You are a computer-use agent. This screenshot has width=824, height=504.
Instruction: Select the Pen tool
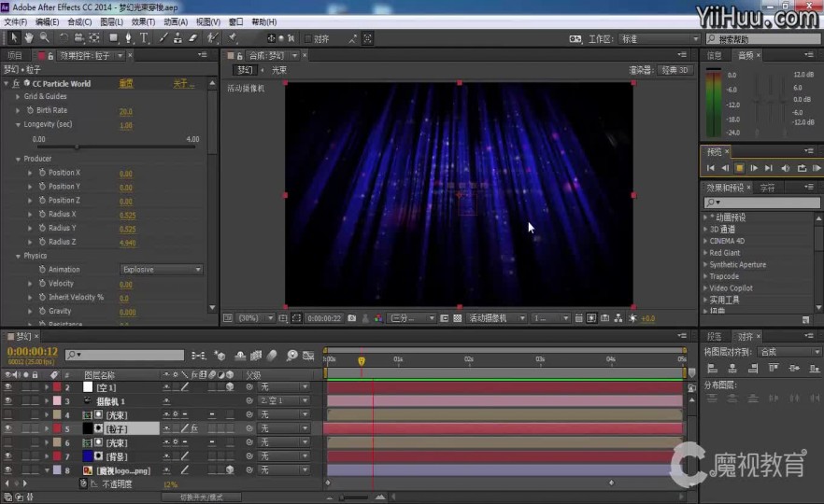(x=128, y=37)
